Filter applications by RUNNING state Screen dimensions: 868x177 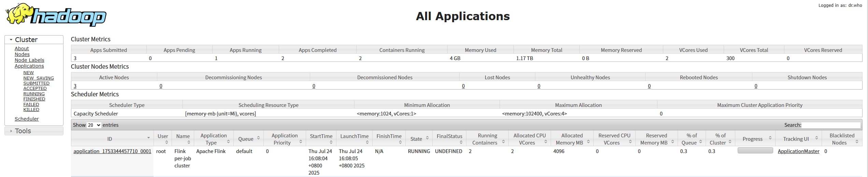34,94
